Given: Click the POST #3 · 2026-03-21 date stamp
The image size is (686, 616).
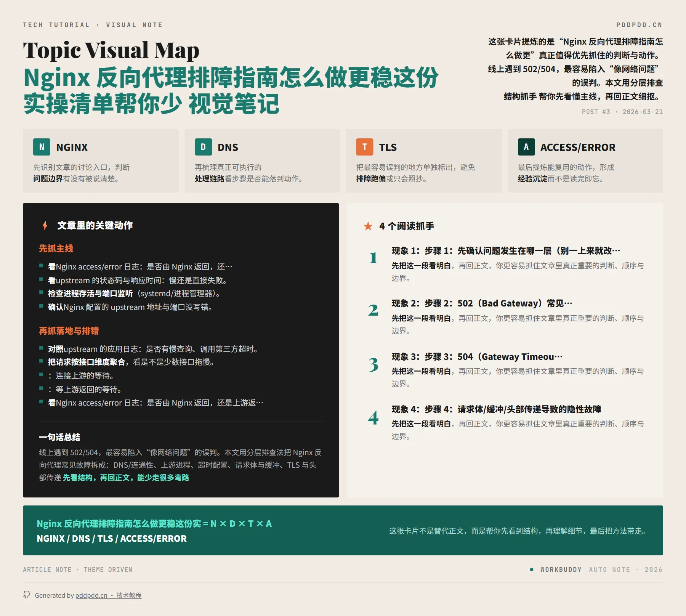Looking at the screenshot, I should coord(622,112).
